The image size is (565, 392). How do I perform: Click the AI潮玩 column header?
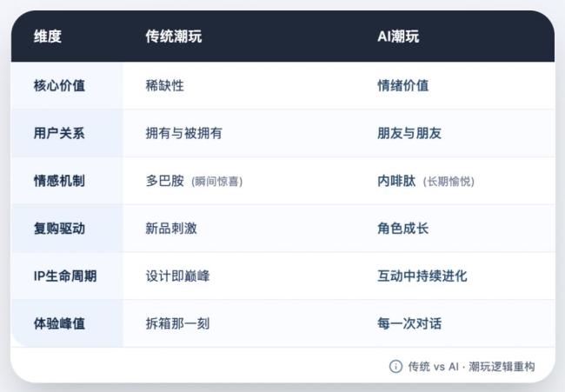click(398, 37)
